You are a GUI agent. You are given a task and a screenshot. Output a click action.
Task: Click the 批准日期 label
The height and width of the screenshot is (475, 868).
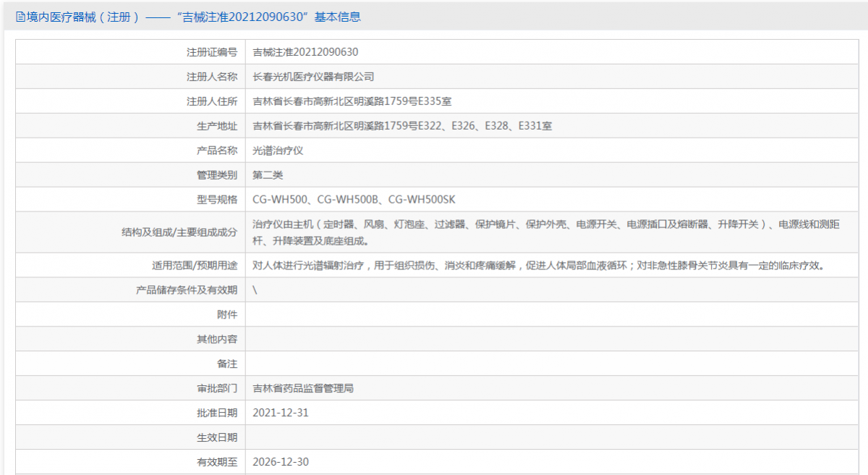click(217, 413)
